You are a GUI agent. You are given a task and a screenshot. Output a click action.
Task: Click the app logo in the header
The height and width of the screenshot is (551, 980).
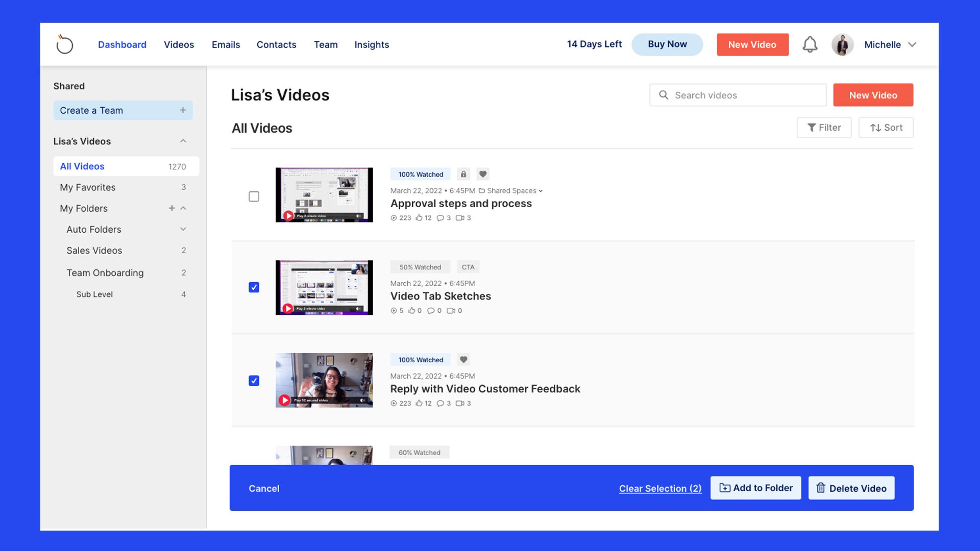tap(65, 44)
